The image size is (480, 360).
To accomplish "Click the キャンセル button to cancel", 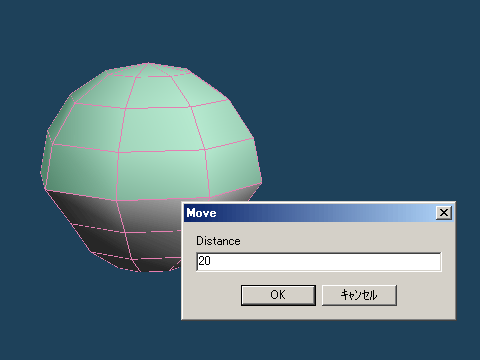I will pyautogui.click(x=359, y=295).
